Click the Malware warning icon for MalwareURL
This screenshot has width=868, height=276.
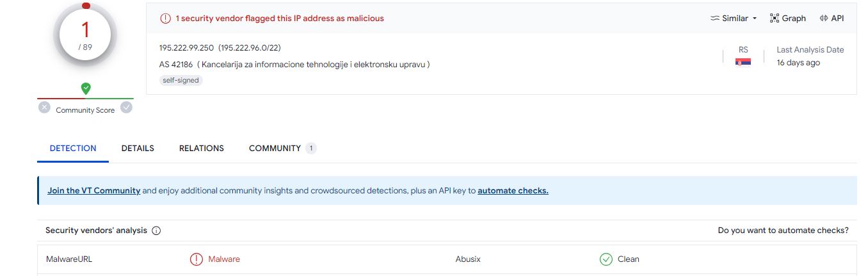click(x=196, y=259)
